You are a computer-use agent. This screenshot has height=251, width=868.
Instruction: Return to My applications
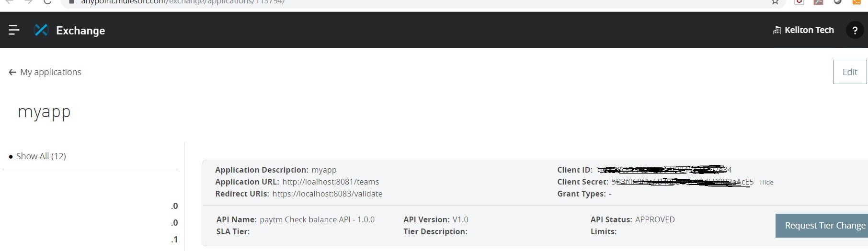pyautogui.click(x=50, y=72)
